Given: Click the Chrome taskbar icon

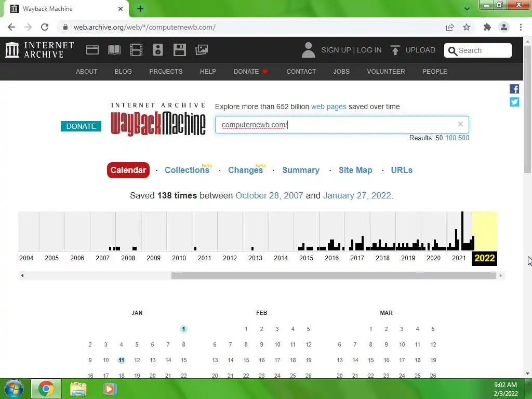Looking at the screenshot, I should click(x=46, y=389).
